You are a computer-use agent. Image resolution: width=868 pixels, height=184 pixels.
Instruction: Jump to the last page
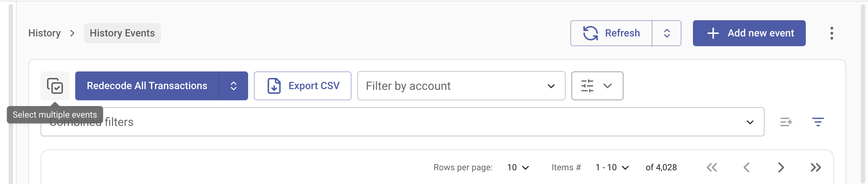(x=816, y=167)
